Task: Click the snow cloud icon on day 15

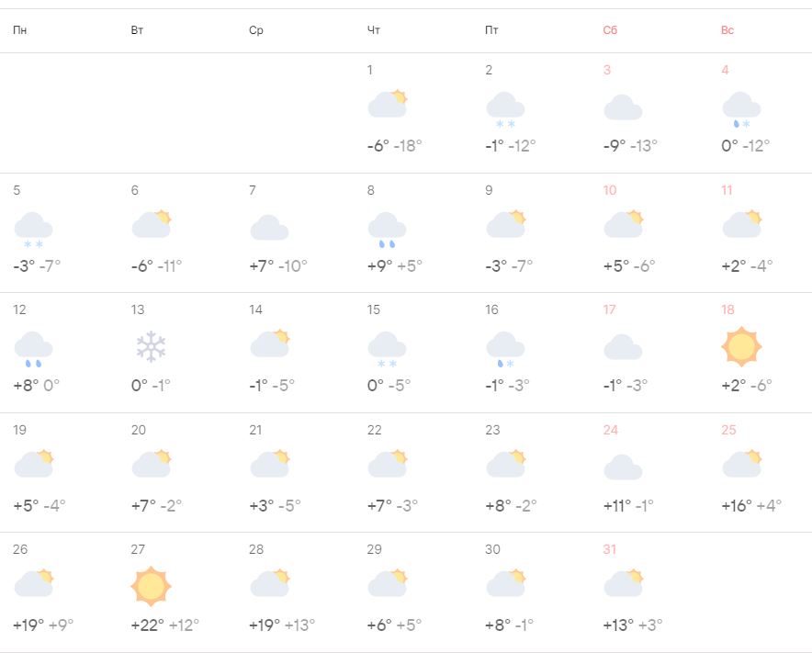Action: tap(387, 349)
